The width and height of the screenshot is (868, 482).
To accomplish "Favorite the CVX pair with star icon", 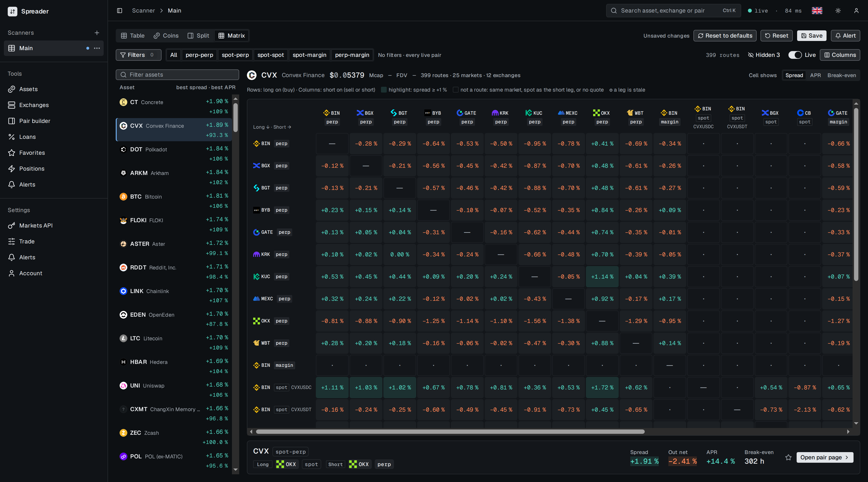I will [788, 457].
